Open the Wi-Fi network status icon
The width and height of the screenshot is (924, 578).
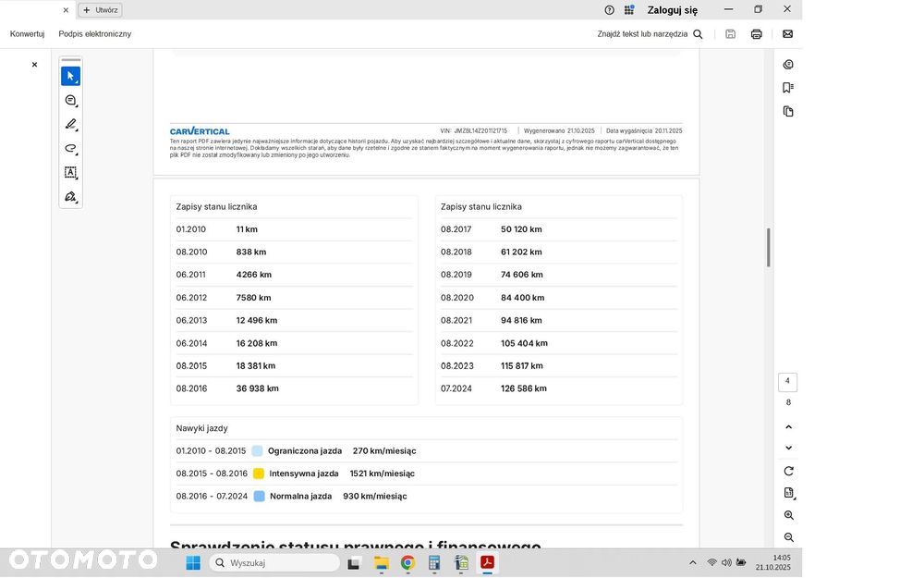[x=711, y=562]
